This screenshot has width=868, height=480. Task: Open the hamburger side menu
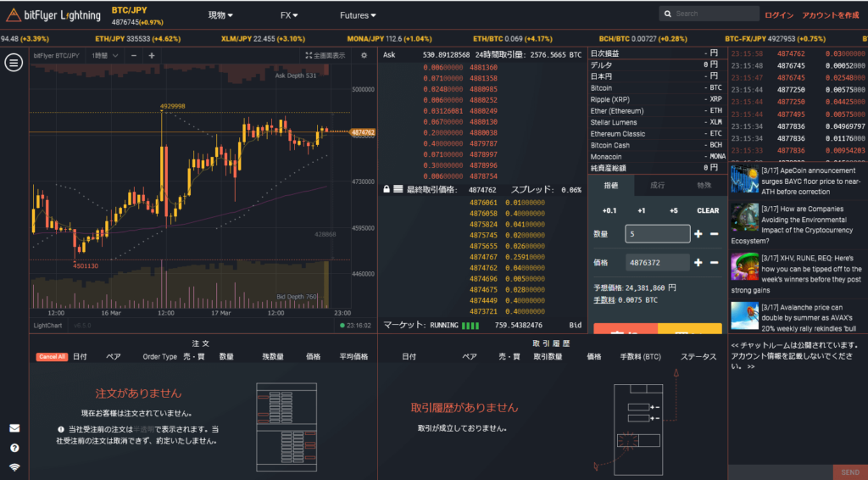point(14,63)
